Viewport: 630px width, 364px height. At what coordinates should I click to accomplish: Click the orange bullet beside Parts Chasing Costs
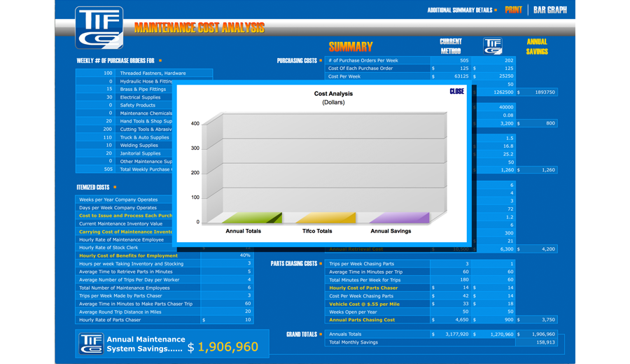[x=323, y=264]
